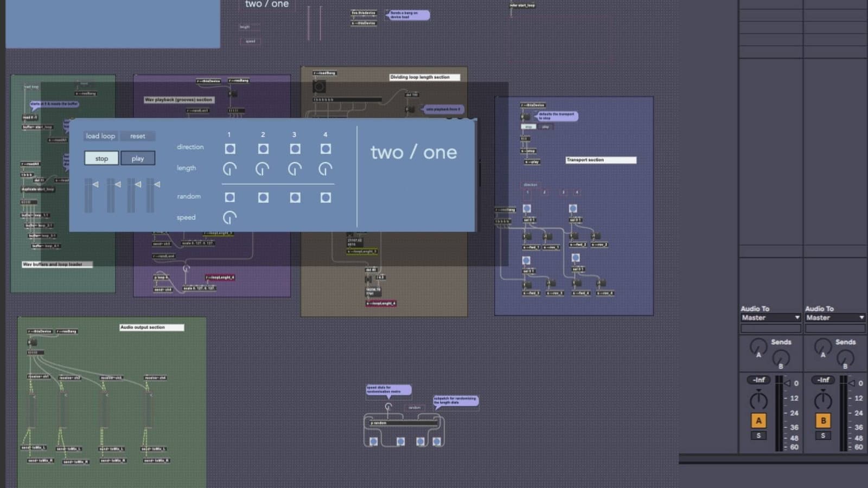Toggle random for loop 4
Image resolution: width=868 pixels, height=488 pixels.
click(x=325, y=197)
